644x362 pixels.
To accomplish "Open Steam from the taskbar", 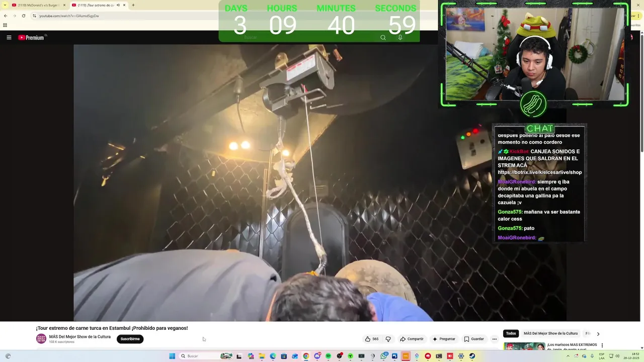I will pos(472,356).
